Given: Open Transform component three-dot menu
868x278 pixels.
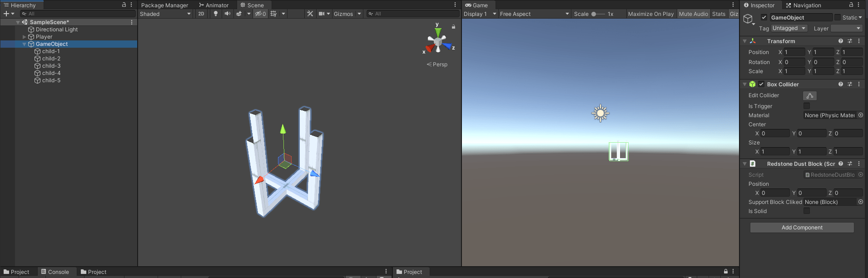Looking at the screenshot, I should pyautogui.click(x=859, y=41).
